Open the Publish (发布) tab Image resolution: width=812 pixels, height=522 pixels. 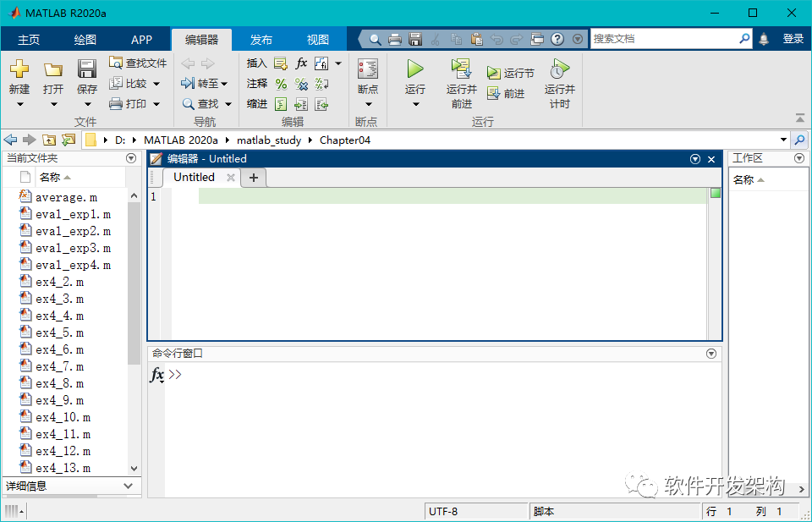click(261, 40)
